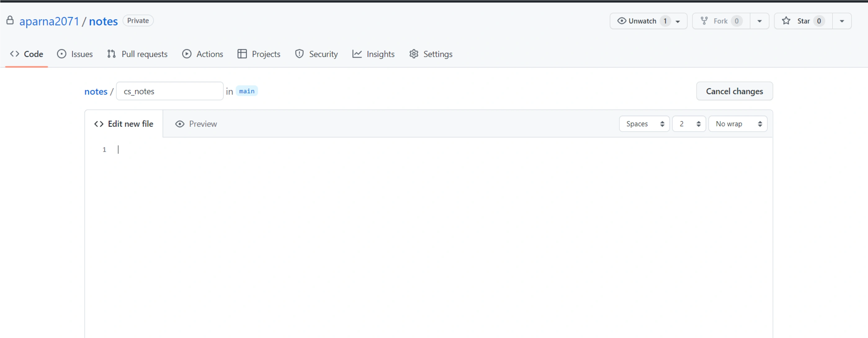Viewport: 868px width, 338px height.
Task: Open aparna2071 profile link
Action: pos(49,21)
